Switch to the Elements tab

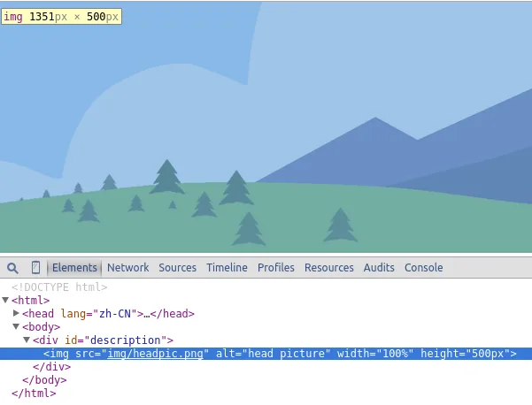click(x=74, y=268)
